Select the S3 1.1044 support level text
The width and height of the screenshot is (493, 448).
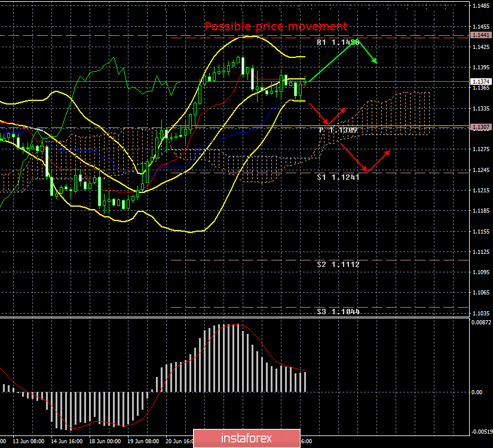338,311
